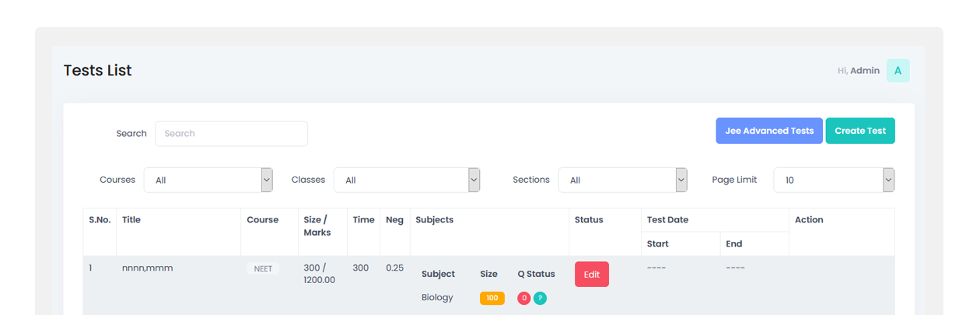The height and width of the screenshot is (315, 980).
Task: Click the Create Test button
Action: click(x=860, y=131)
